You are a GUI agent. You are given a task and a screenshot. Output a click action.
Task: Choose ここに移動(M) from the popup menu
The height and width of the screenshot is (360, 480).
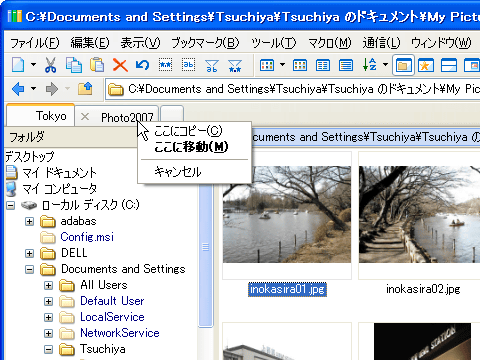(194, 147)
